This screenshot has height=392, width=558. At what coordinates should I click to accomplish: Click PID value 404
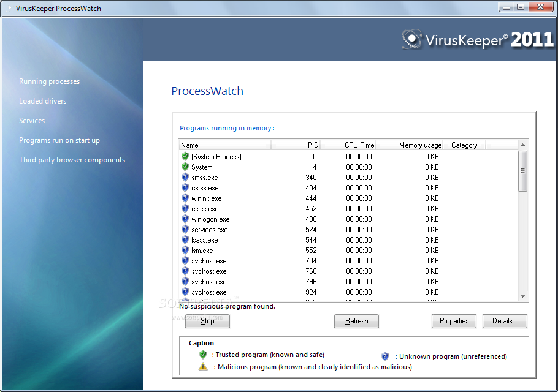click(x=311, y=187)
